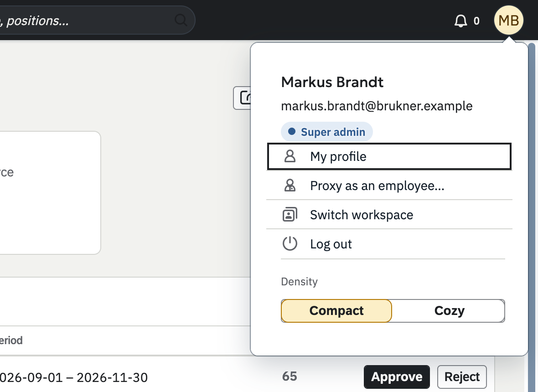Click the MB user avatar
Screen dimensions: 538x392
click(508, 21)
